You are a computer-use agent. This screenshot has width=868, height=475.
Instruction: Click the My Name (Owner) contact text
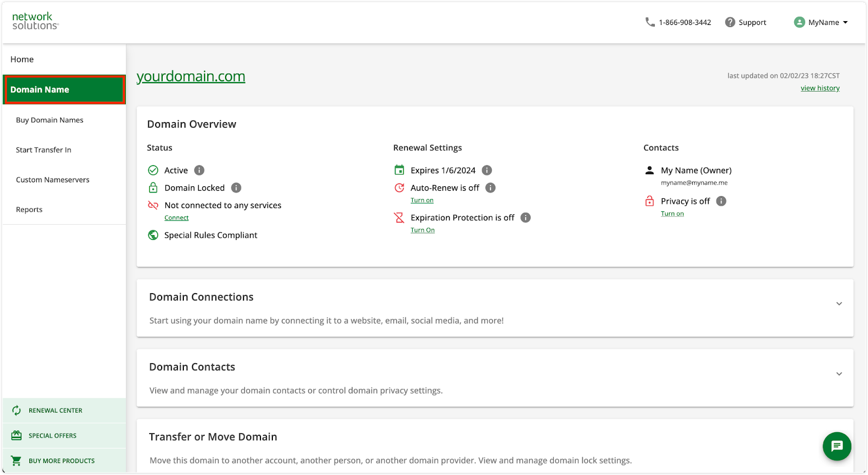pyautogui.click(x=696, y=170)
